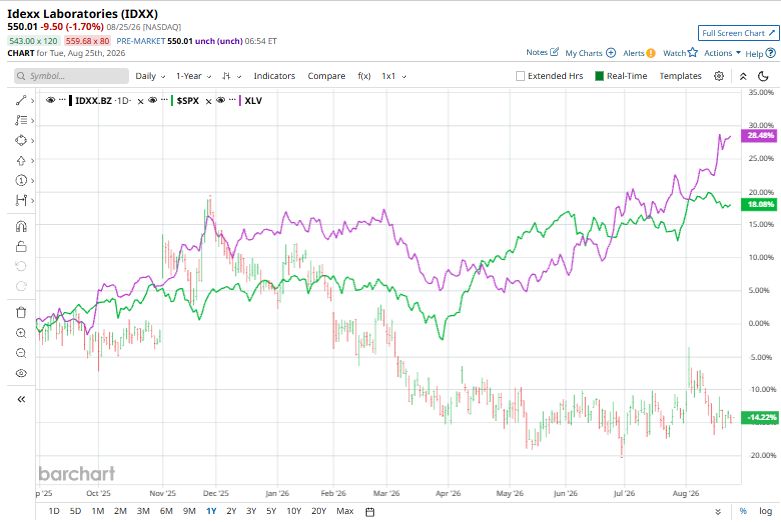
Task: Zoom out with the magnifier minus
Action: pyautogui.click(x=21, y=353)
